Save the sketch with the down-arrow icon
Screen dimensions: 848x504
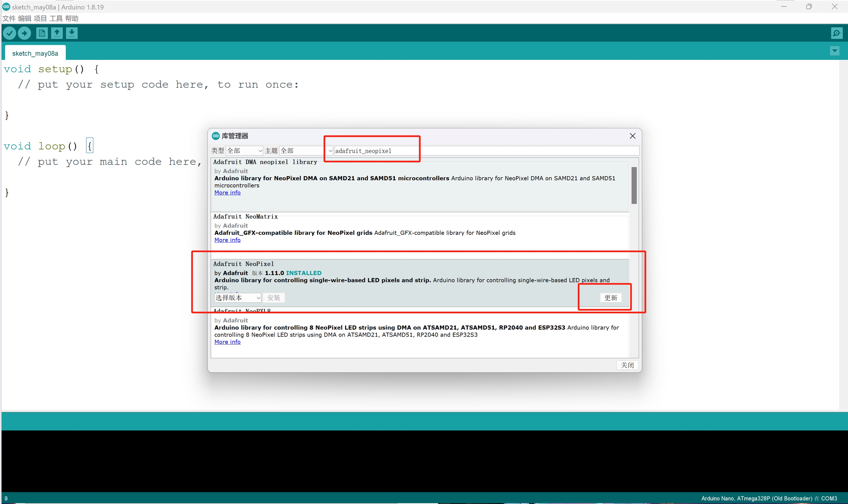point(72,33)
